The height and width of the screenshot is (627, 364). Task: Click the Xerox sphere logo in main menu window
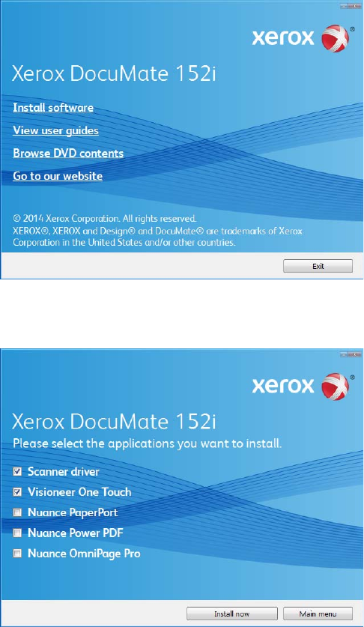point(336,38)
